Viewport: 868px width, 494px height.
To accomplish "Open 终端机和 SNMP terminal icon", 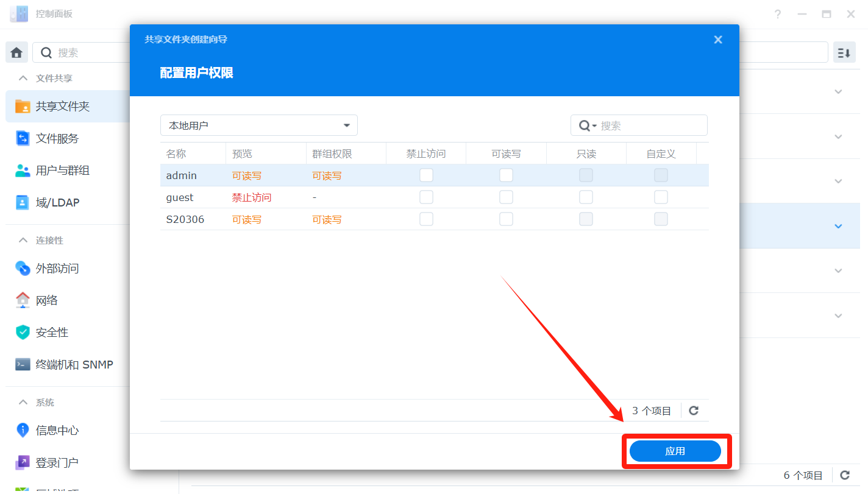I will click(23, 364).
